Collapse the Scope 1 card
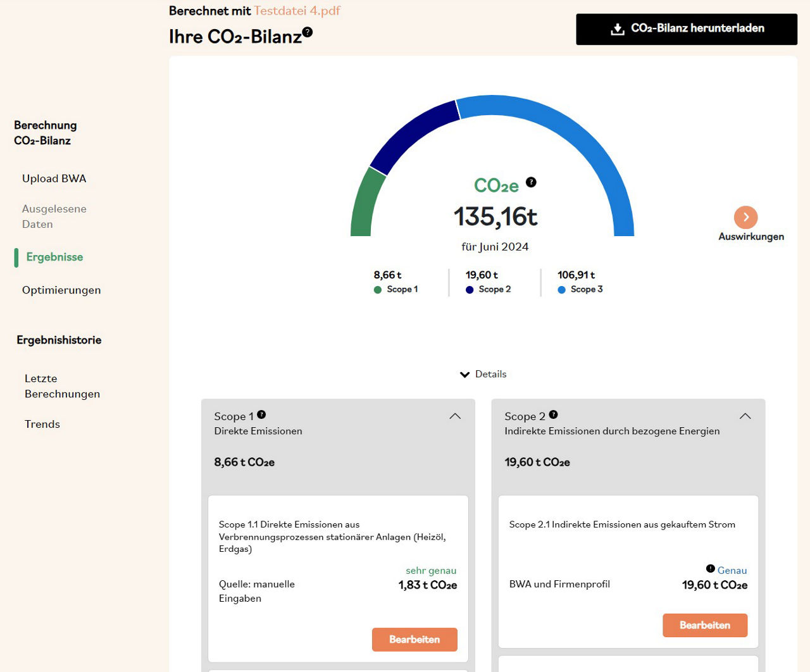 [x=455, y=416]
